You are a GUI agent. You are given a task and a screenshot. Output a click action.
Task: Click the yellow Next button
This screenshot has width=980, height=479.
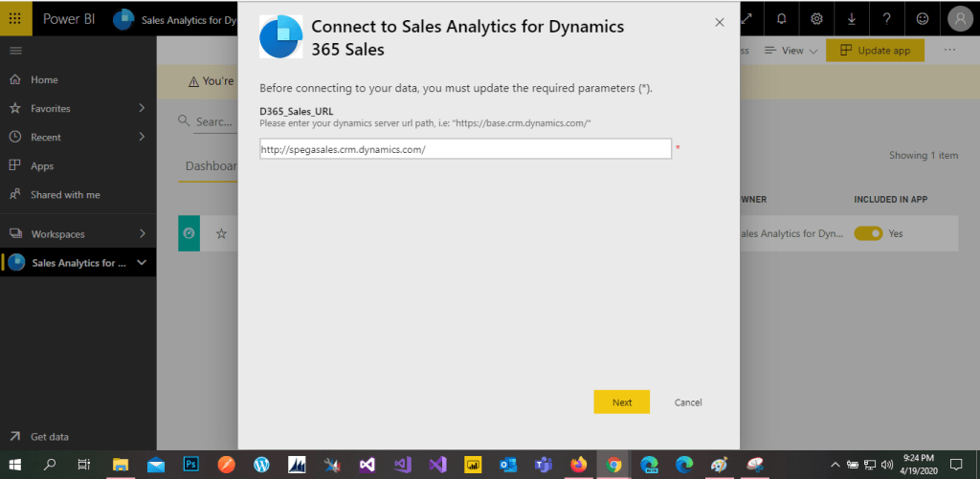(621, 403)
